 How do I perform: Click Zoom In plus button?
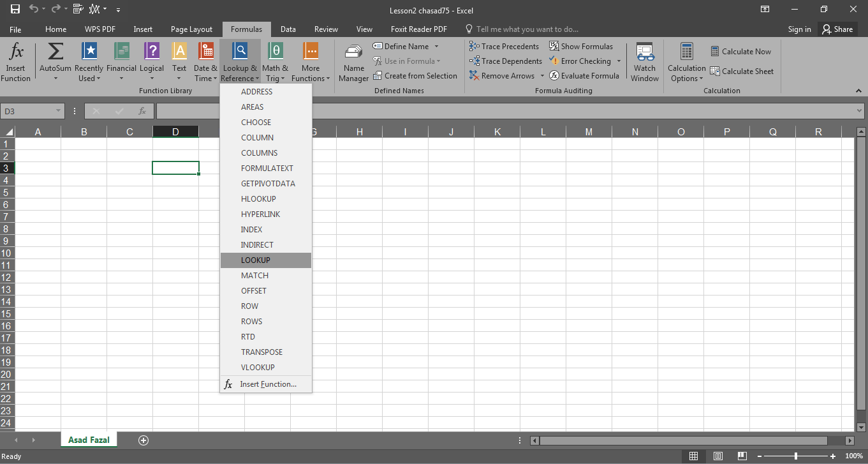[833, 456]
